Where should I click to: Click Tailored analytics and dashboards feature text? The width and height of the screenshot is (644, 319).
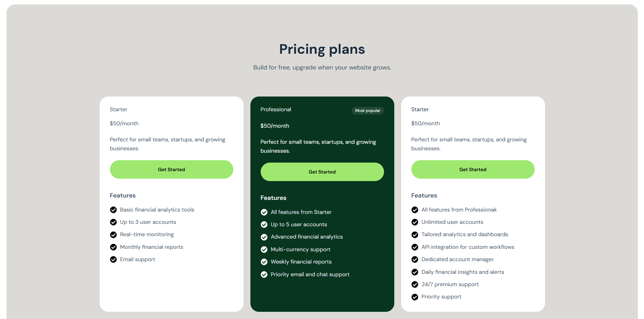pyautogui.click(x=465, y=234)
